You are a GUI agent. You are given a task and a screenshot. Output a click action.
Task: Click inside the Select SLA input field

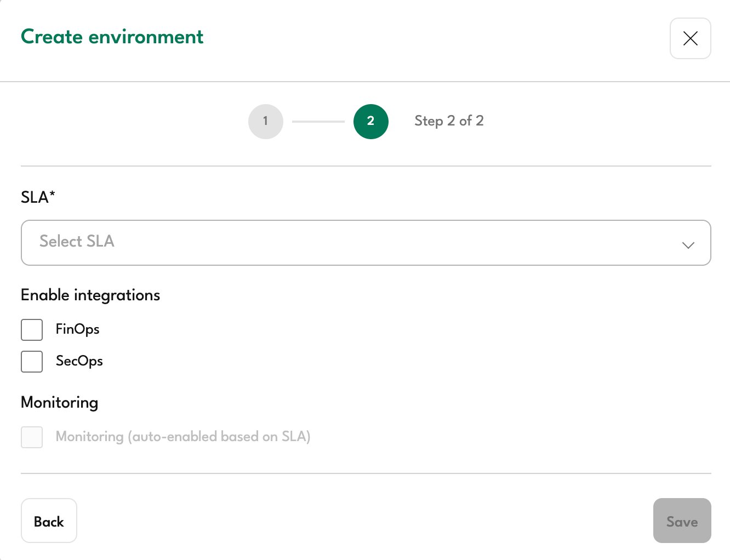pyautogui.click(x=219, y=243)
